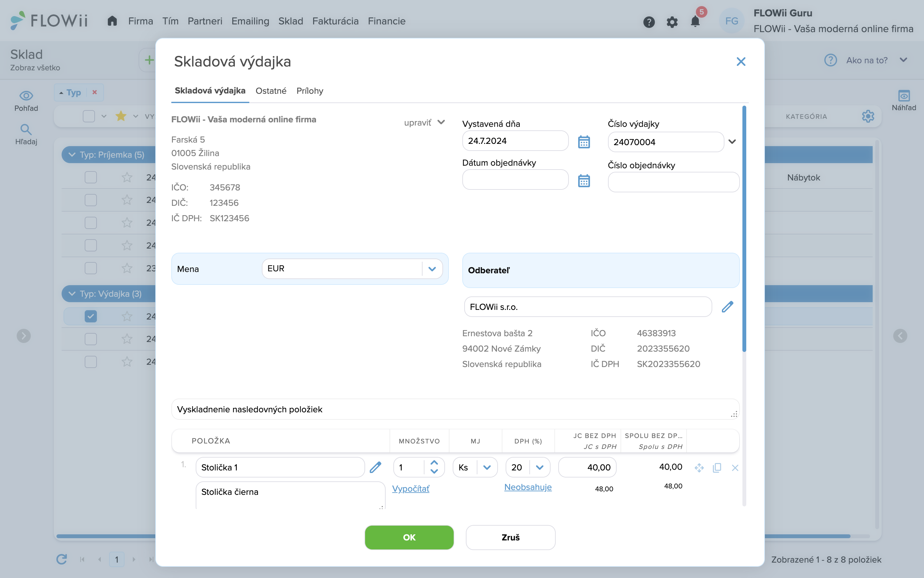Viewport: 924px width, 578px height.
Task: Open the Sklad menu
Action: (x=290, y=21)
